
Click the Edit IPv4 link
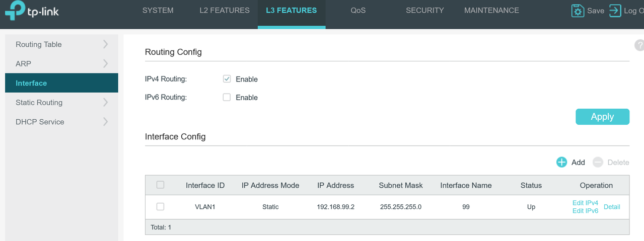pyautogui.click(x=585, y=203)
